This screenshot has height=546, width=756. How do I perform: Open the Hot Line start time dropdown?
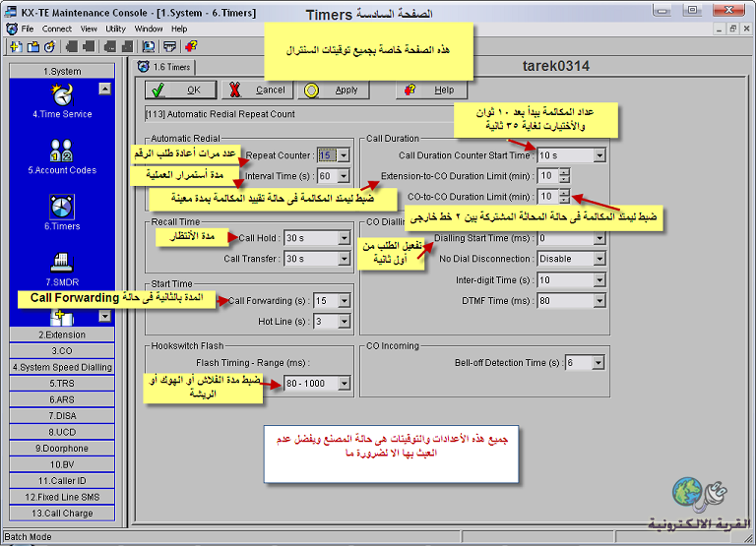coord(344,322)
